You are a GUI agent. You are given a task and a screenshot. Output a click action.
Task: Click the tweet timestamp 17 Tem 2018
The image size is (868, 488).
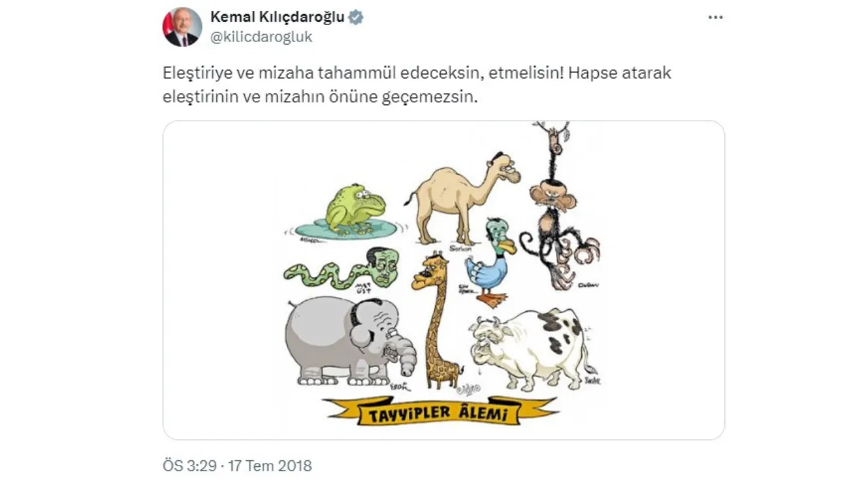coord(270,466)
